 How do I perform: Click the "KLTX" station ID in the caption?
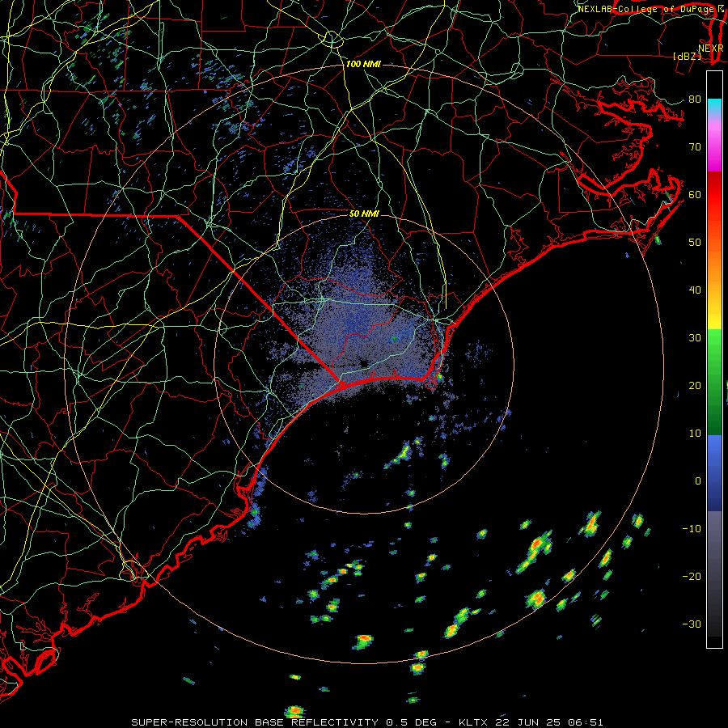pyautogui.click(x=473, y=722)
